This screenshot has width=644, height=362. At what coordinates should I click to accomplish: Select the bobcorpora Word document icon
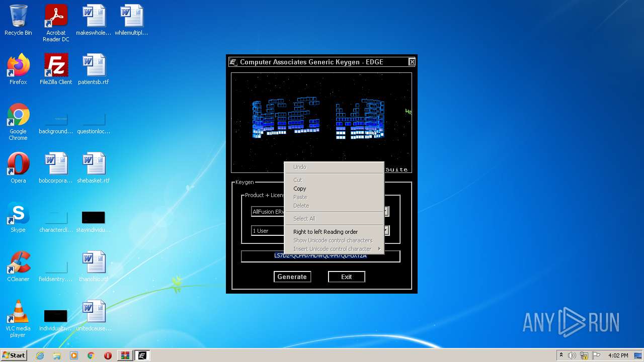tap(56, 168)
